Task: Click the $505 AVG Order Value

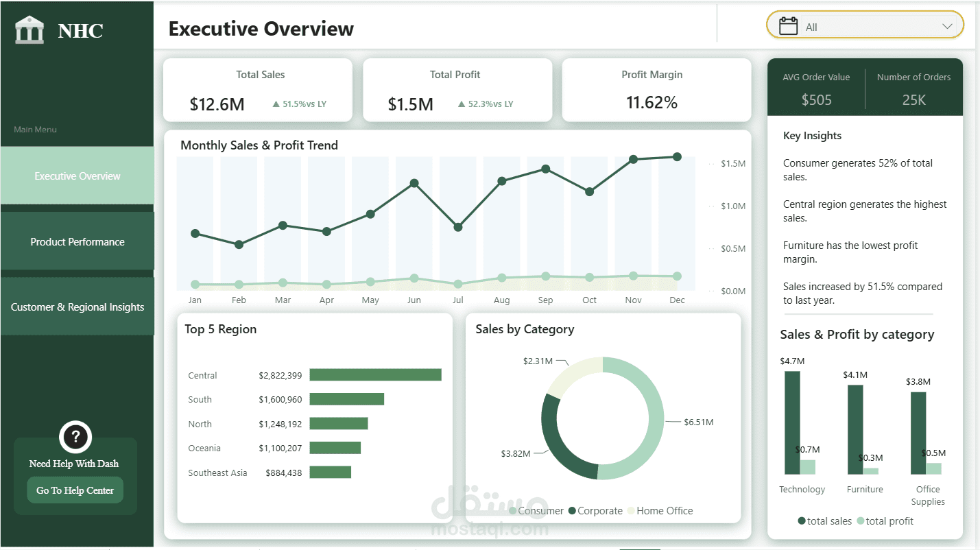Action: (x=816, y=100)
